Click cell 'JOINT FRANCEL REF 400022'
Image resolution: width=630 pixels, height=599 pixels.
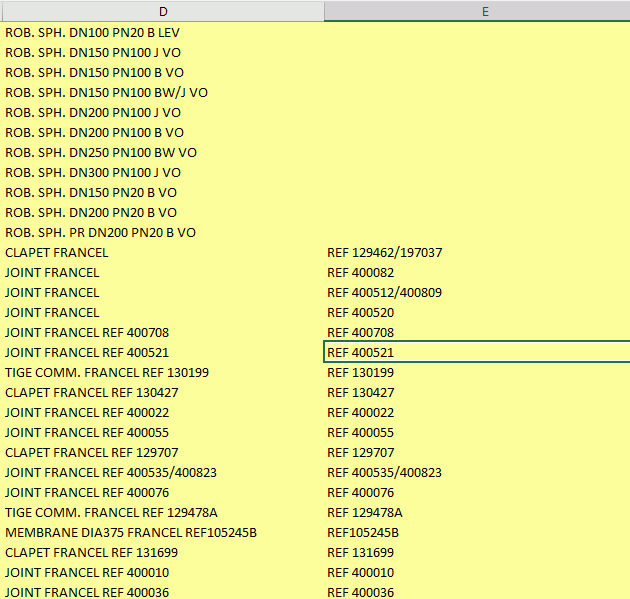(163, 413)
